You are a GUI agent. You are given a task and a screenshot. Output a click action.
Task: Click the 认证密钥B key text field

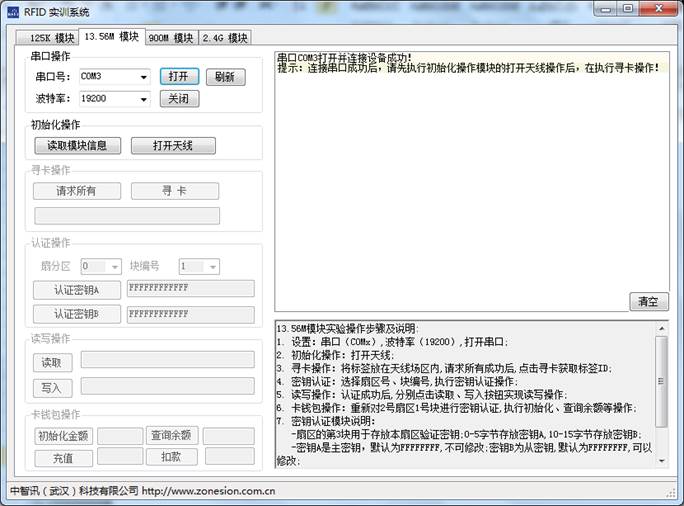tap(190, 314)
